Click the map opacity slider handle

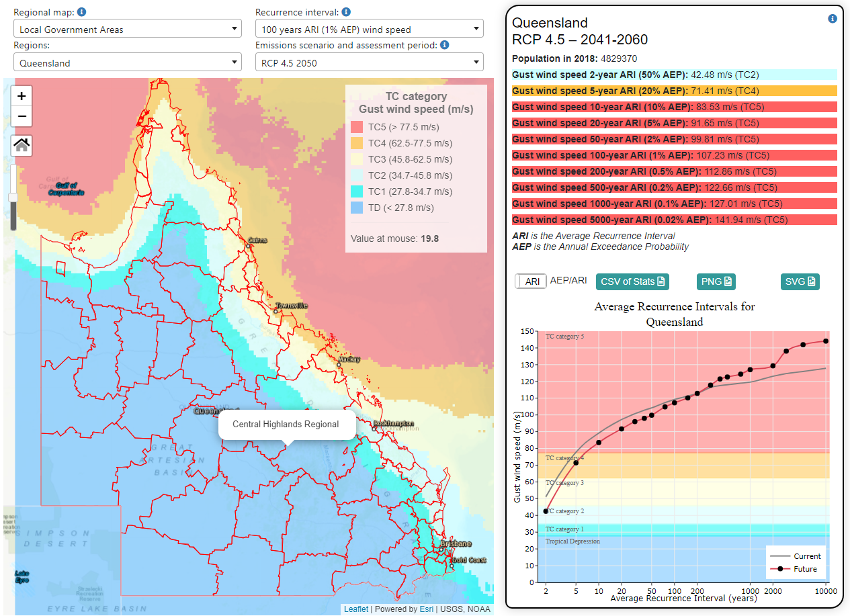tap(12, 197)
